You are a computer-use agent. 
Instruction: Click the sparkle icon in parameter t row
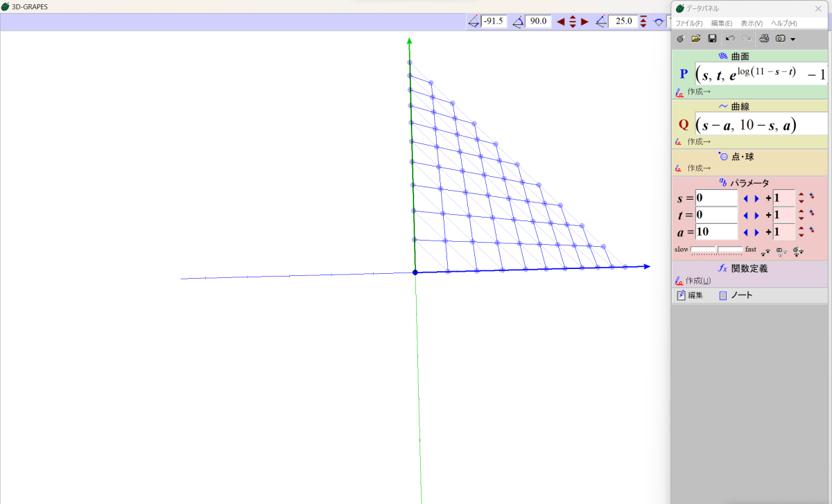tap(811, 213)
